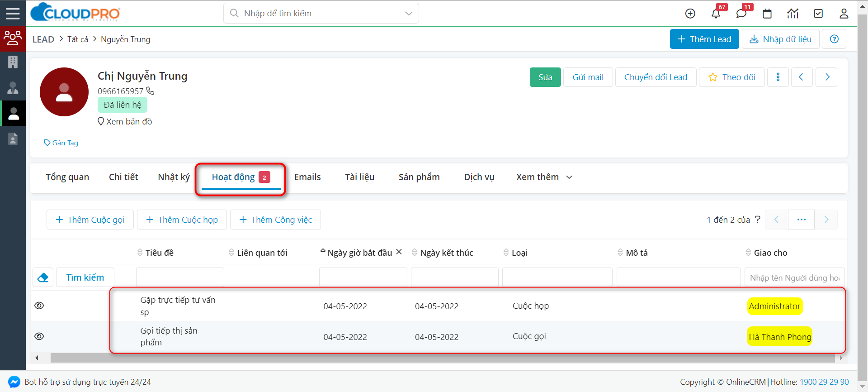Viewport: 868px width, 392px height.
Task: View the Gặp trực tiếp tư vấn sp activity
Action: click(39, 306)
